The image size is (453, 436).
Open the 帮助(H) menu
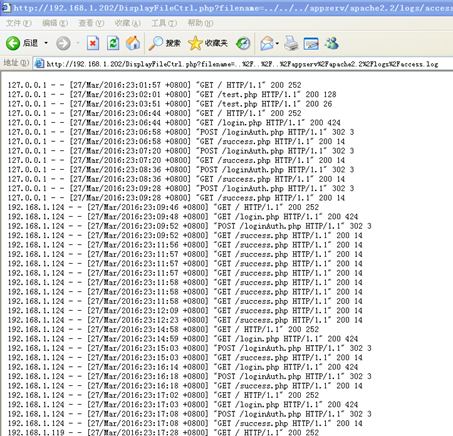click(x=200, y=23)
